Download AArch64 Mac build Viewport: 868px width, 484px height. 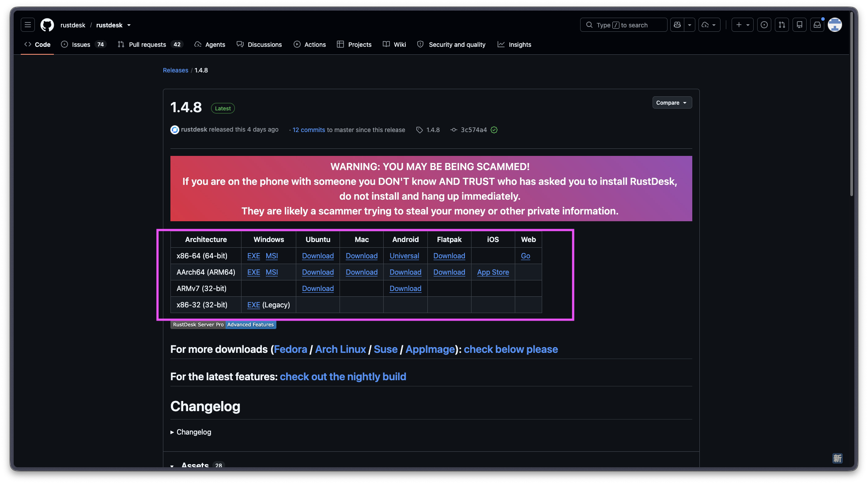[x=362, y=272]
